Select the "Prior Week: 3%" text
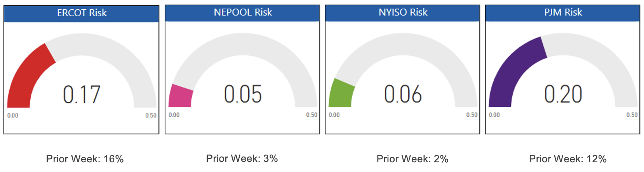Image resolution: width=644 pixels, height=172 pixels. click(x=242, y=158)
